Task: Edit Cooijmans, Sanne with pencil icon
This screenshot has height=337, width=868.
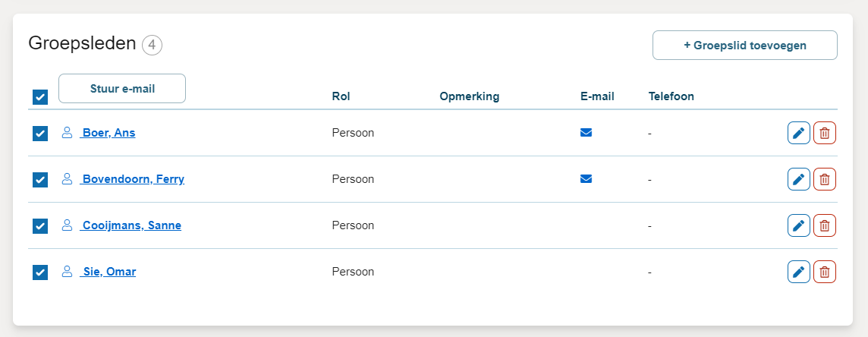Action: pyautogui.click(x=798, y=225)
